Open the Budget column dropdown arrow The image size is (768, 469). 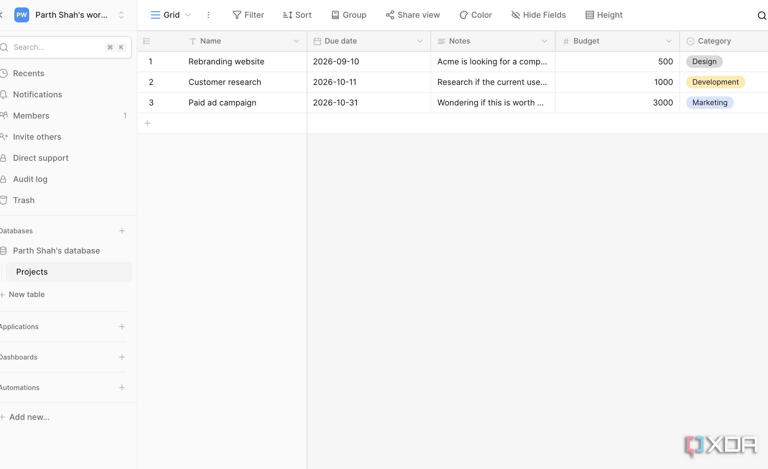pyautogui.click(x=669, y=41)
